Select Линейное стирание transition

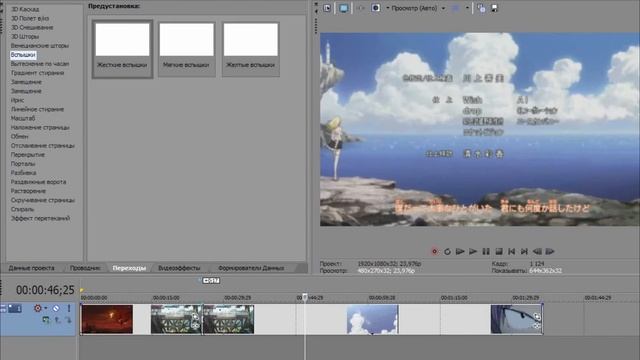point(37,109)
